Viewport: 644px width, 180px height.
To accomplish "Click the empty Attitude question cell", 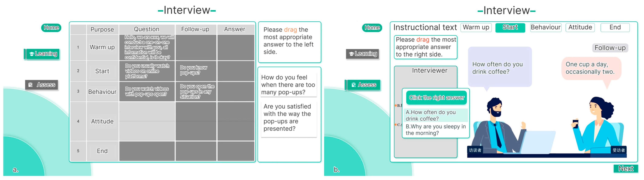I will (147, 121).
